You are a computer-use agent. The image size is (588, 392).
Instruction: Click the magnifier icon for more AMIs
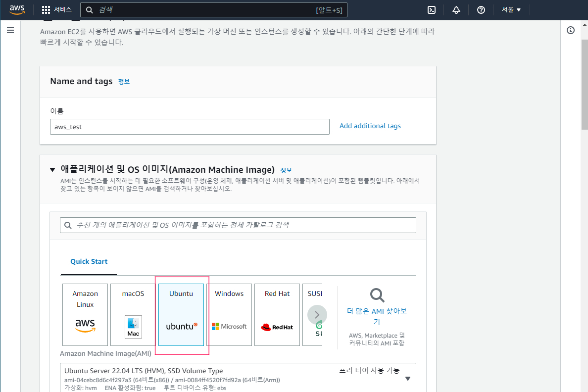tap(377, 295)
